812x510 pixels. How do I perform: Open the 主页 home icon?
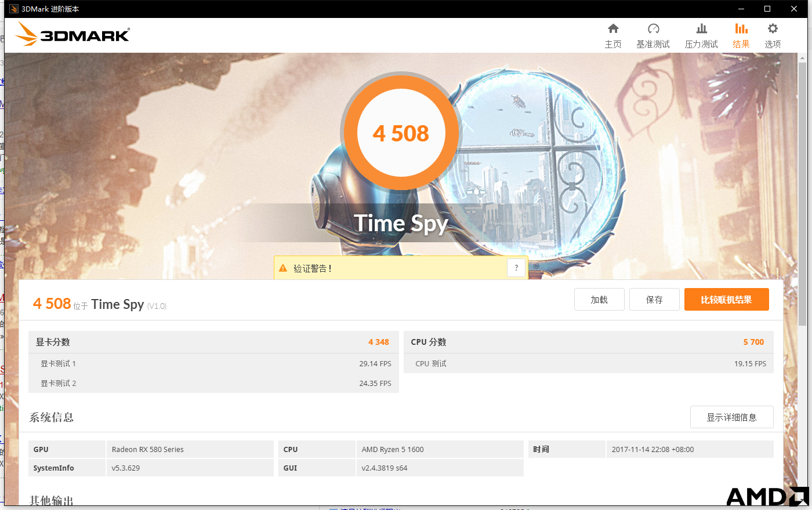[x=613, y=28]
